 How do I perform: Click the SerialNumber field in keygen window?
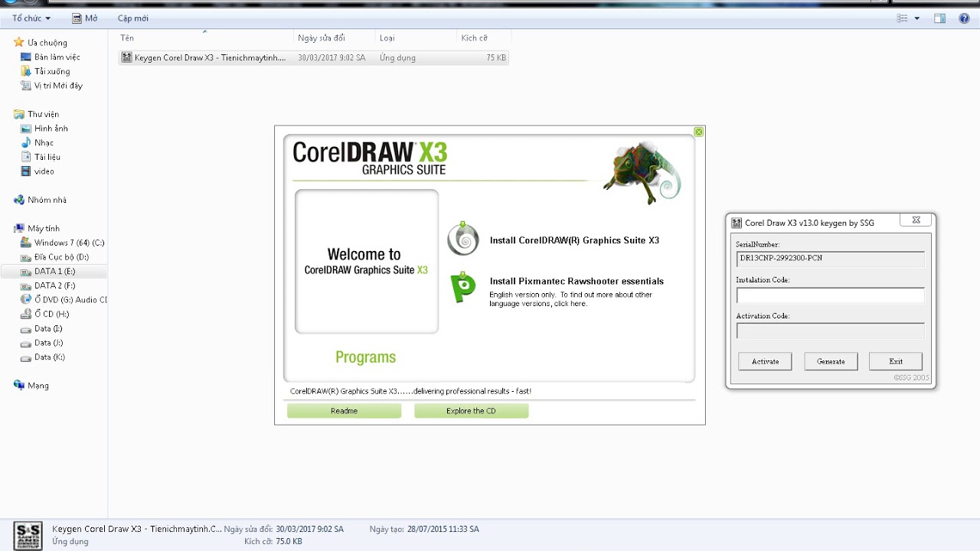point(830,259)
